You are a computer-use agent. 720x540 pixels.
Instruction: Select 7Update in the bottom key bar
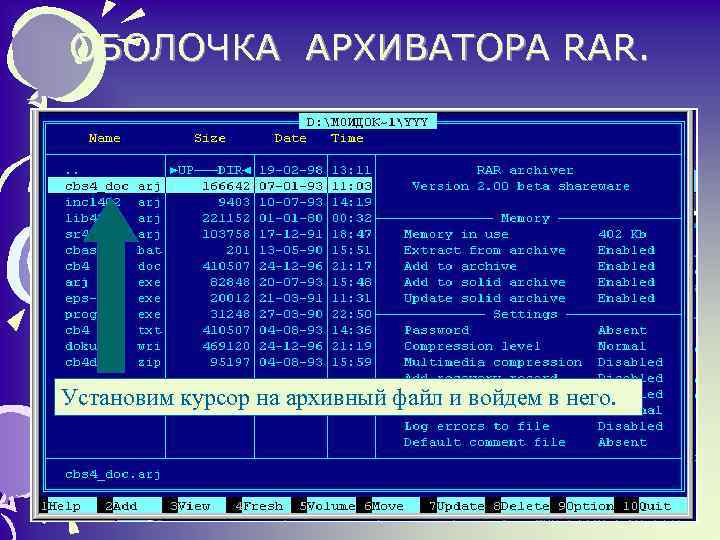457,506
